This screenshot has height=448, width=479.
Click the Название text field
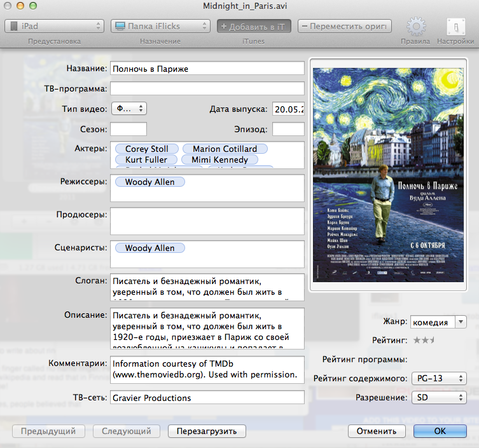(207, 69)
